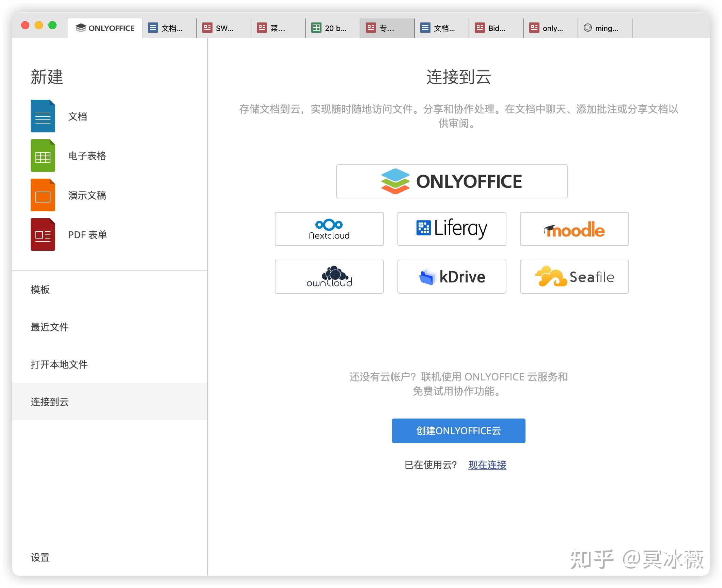722x588 pixels.
Task: Connect to ownCloud storage
Action: pos(329,276)
